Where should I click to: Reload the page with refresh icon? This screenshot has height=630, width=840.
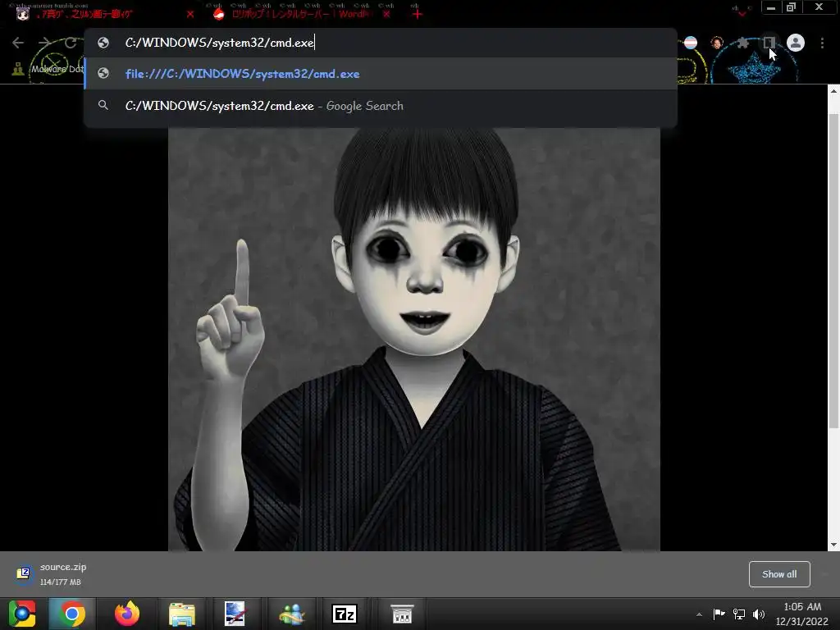[71, 43]
